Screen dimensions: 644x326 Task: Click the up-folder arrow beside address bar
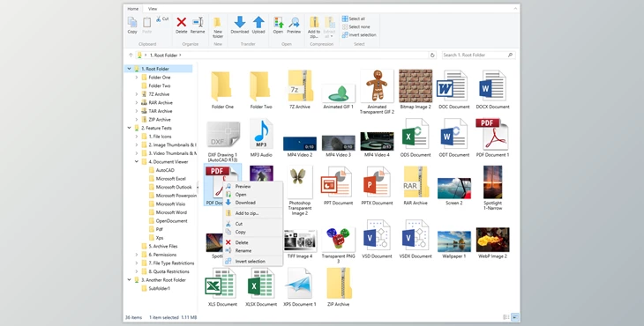pyautogui.click(x=131, y=55)
